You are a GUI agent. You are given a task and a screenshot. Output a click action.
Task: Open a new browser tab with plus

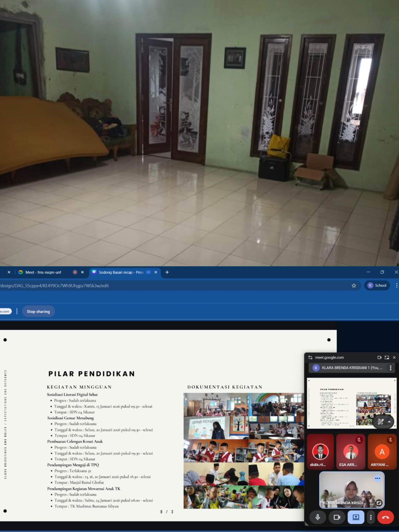click(167, 272)
